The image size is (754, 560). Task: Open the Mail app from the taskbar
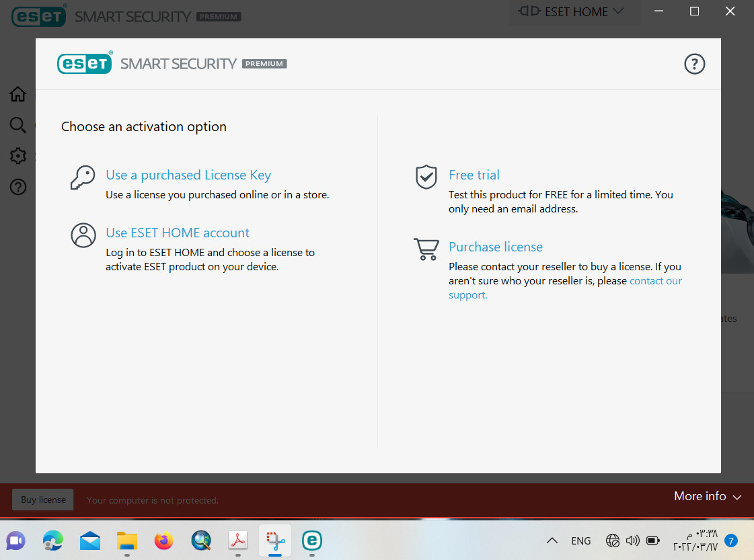[x=90, y=541]
